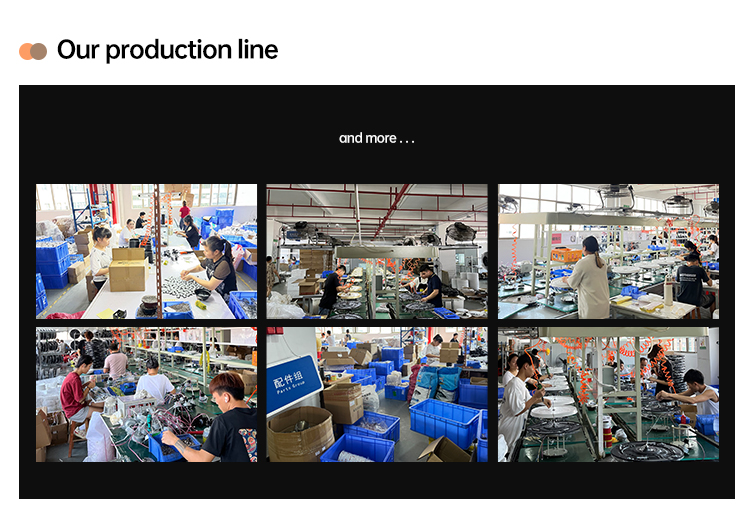Open the photo showing the blue Parts Group sign
The image size is (750, 529).
point(377,395)
